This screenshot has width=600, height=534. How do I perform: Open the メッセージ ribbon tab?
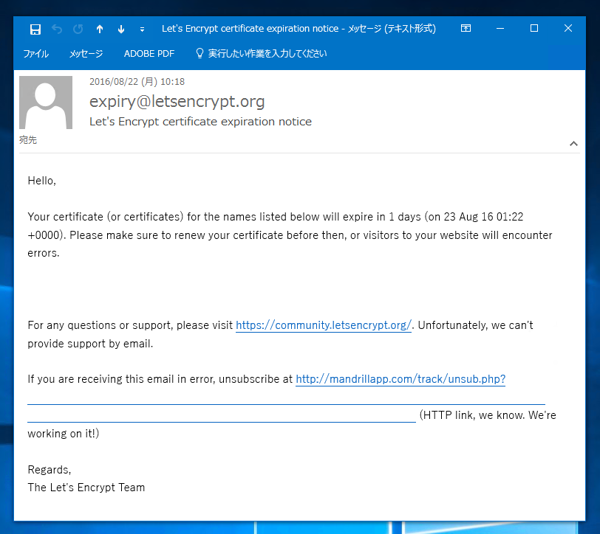click(x=86, y=54)
